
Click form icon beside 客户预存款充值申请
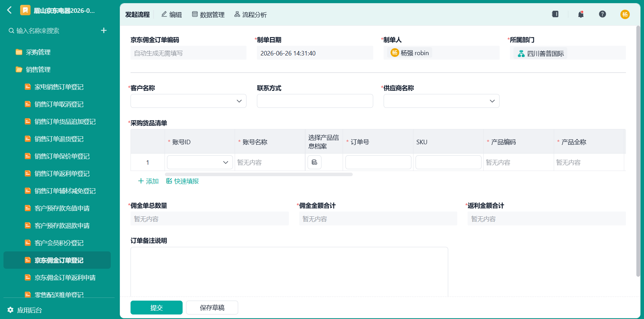coord(28,208)
